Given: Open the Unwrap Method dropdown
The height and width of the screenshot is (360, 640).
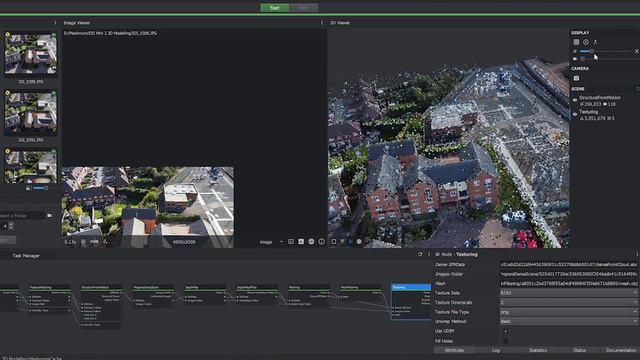Looking at the screenshot, I should click(x=569, y=321).
